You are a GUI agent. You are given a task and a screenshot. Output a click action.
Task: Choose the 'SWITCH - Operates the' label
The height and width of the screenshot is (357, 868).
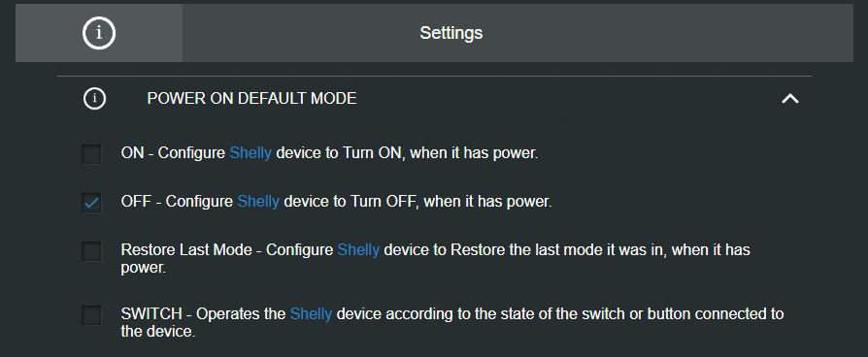pos(204,314)
